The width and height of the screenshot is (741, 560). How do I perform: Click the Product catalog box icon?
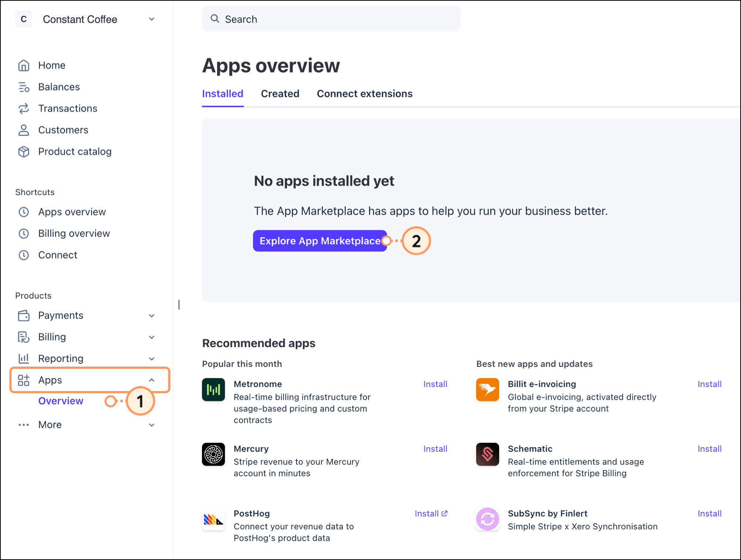click(x=24, y=152)
